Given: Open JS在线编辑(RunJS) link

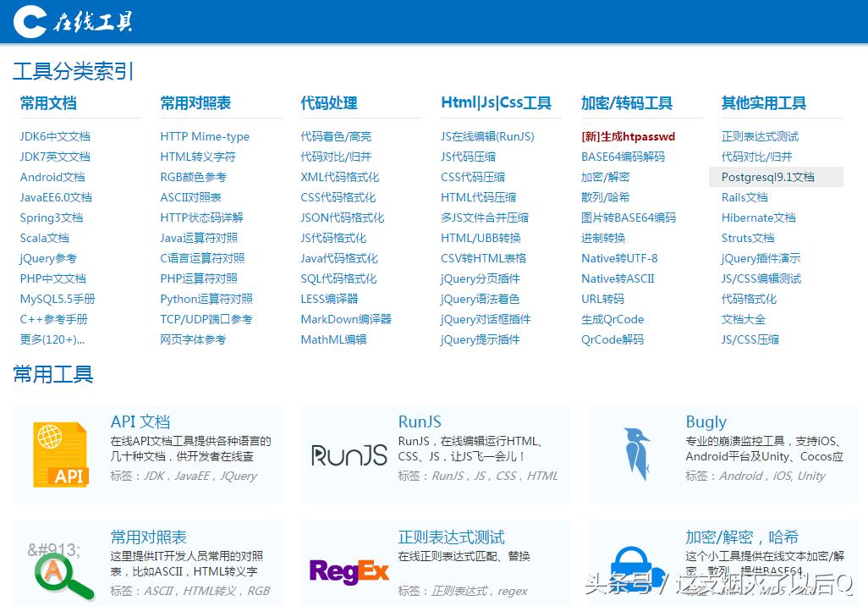Looking at the screenshot, I should point(487,136).
